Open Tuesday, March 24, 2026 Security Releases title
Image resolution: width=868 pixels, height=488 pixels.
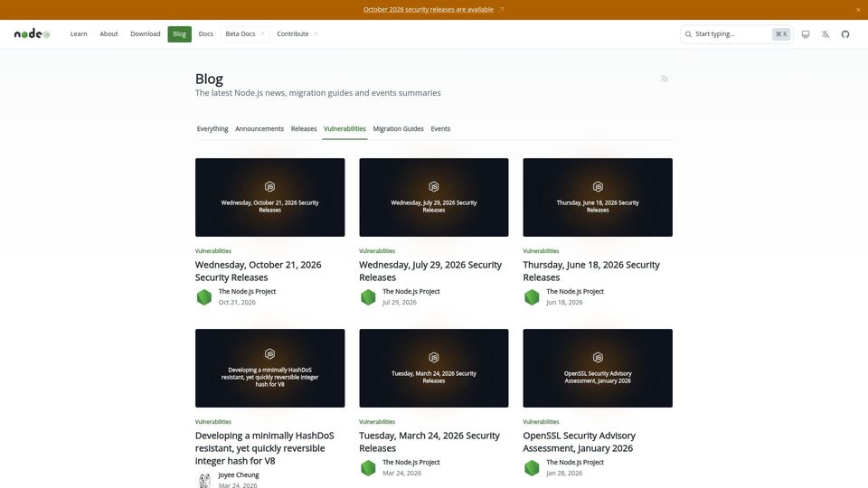(x=429, y=442)
